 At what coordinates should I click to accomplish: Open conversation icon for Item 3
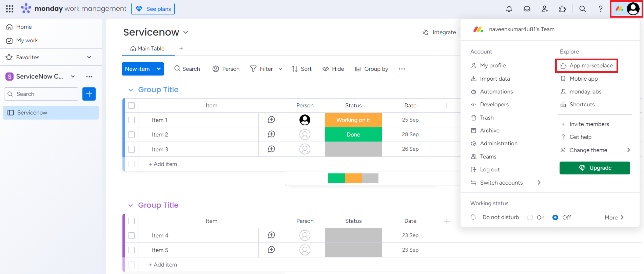click(x=272, y=149)
